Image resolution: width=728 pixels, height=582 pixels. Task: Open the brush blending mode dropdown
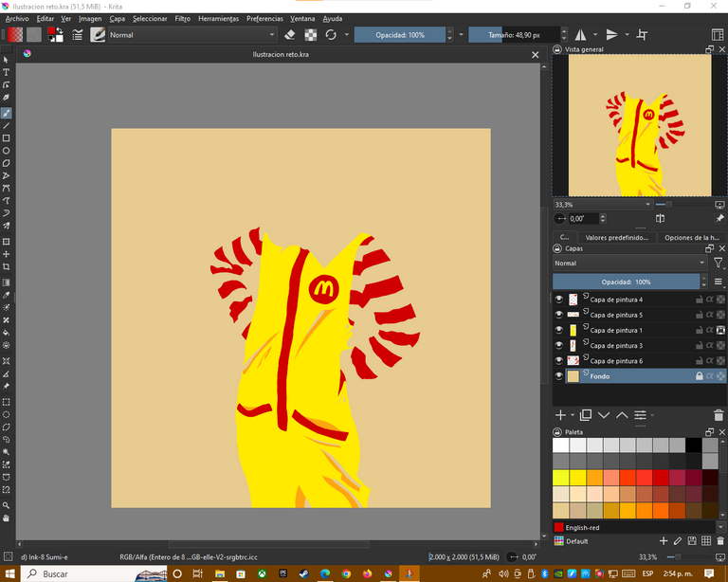[x=192, y=35]
